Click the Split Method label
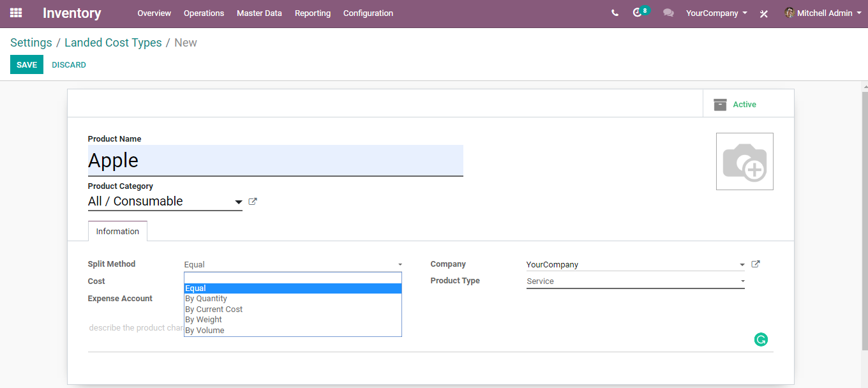 [x=112, y=264]
